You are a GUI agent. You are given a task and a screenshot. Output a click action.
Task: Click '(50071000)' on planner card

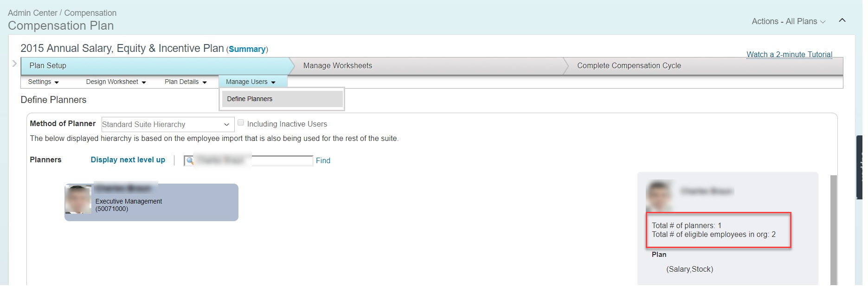click(x=112, y=209)
